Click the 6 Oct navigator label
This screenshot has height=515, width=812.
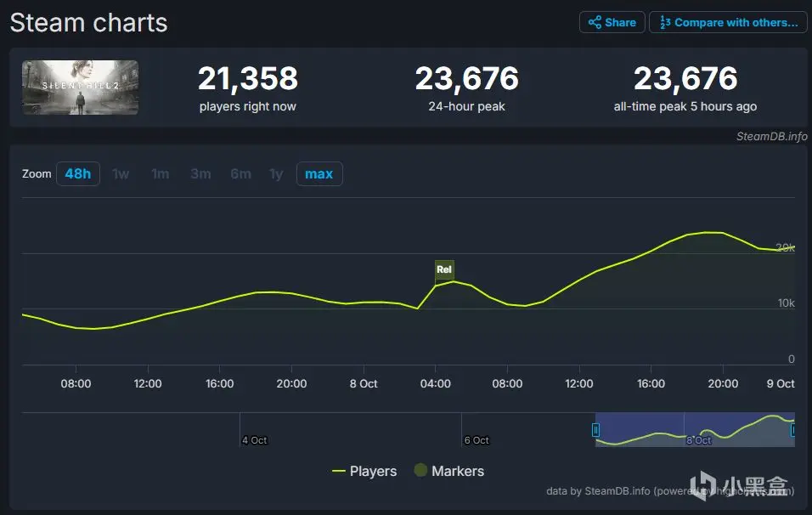pos(476,440)
